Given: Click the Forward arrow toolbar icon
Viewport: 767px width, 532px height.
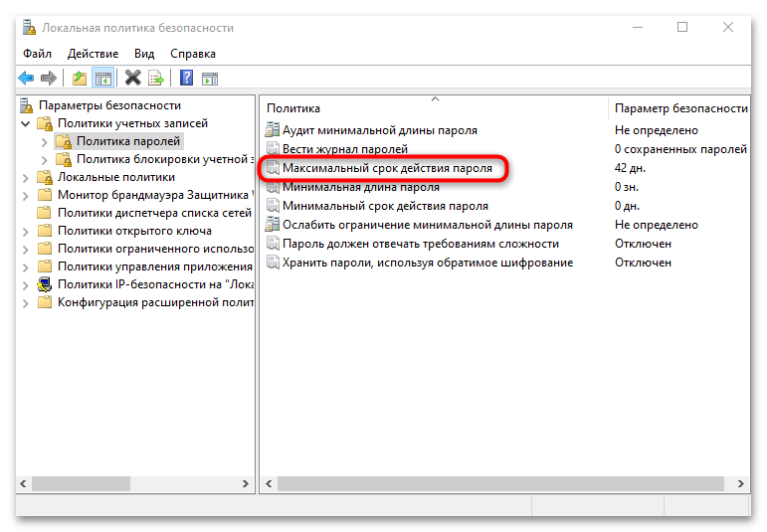Looking at the screenshot, I should pyautogui.click(x=49, y=78).
